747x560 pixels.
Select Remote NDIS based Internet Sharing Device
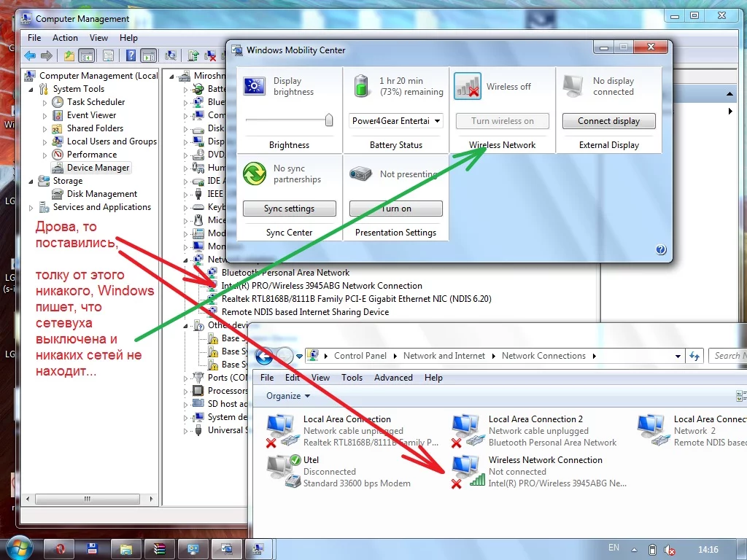(305, 312)
